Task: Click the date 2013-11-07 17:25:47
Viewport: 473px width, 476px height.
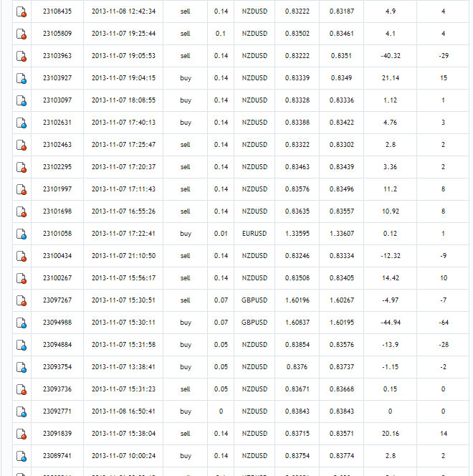Action: pyautogui.click(x=123, y=145)
